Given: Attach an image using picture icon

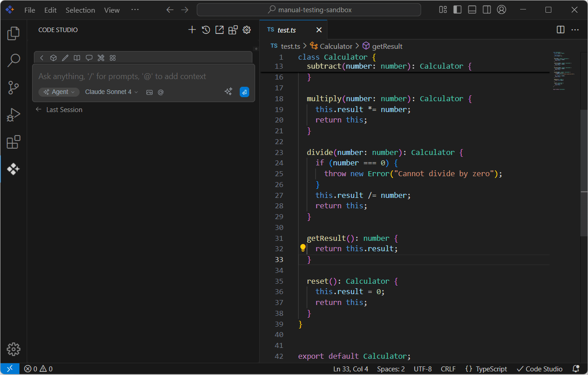Looking at the screenshot, I should (149, 92).
